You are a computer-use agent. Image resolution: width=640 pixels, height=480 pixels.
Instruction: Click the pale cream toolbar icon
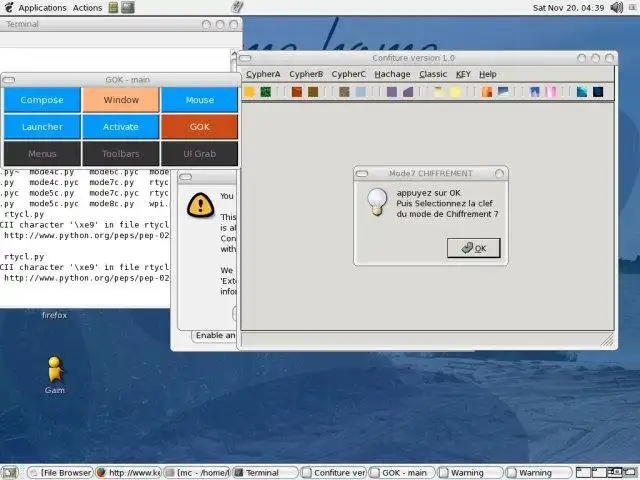point(439,92)
